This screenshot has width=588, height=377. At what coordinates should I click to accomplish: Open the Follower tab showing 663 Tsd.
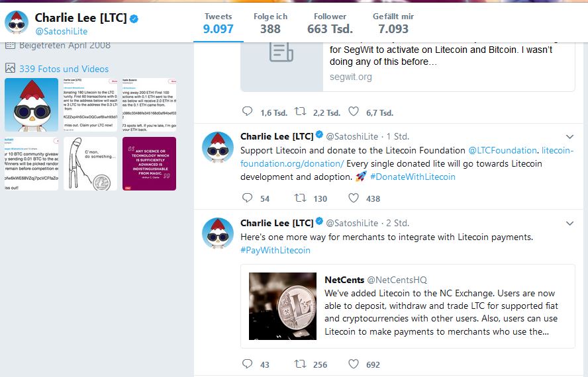click(x=330, y=24)
